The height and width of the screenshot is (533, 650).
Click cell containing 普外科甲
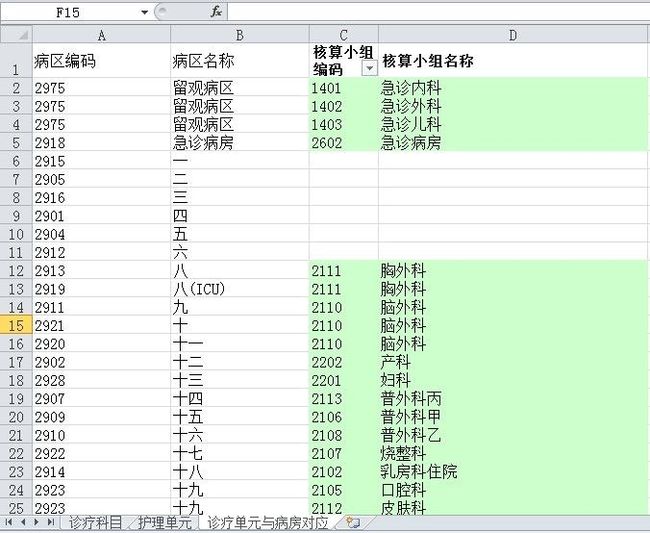pos(513,417)
